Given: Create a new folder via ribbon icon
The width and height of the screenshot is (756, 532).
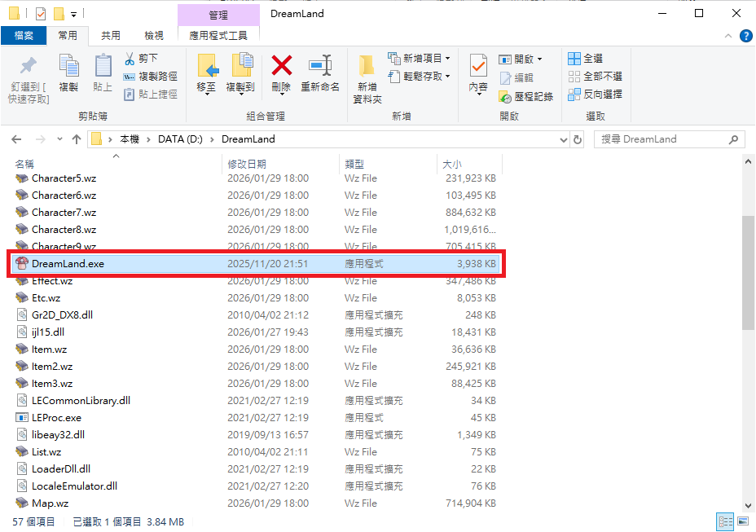Looking at the screenshot, I should pyautogui.click(x=367, y=67).
